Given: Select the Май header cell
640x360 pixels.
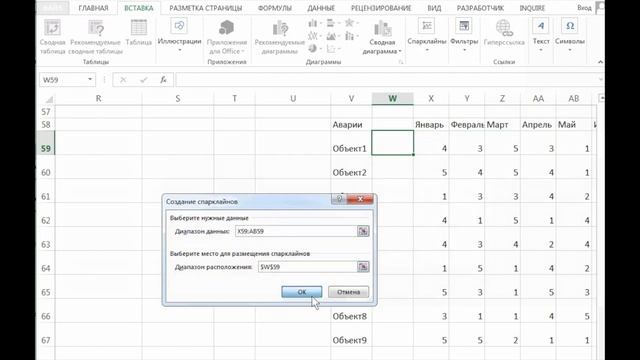Looking at the screenshot, I should pyautogui.click(x=573, y=124).
